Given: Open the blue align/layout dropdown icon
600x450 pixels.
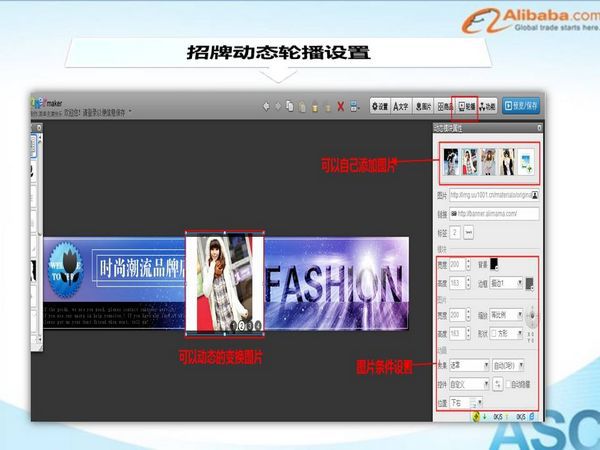Looking at the screenshot, I should pyautogui.click(x=355, y=107).
